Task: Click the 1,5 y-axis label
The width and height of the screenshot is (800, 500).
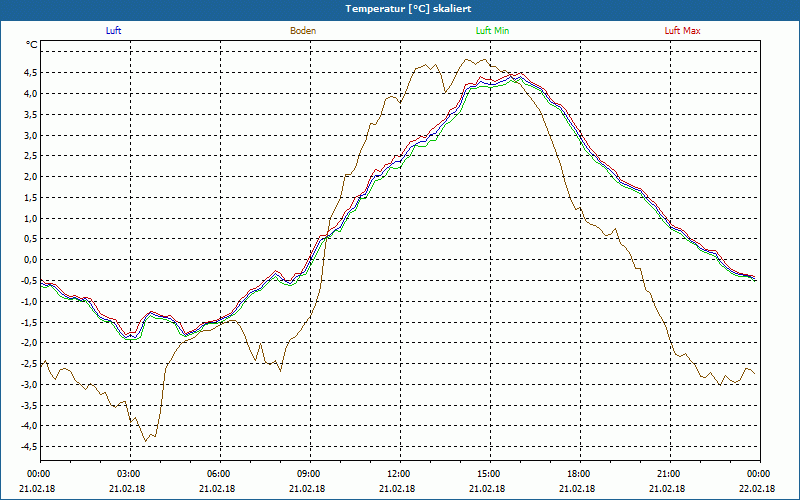Action: 30,197
